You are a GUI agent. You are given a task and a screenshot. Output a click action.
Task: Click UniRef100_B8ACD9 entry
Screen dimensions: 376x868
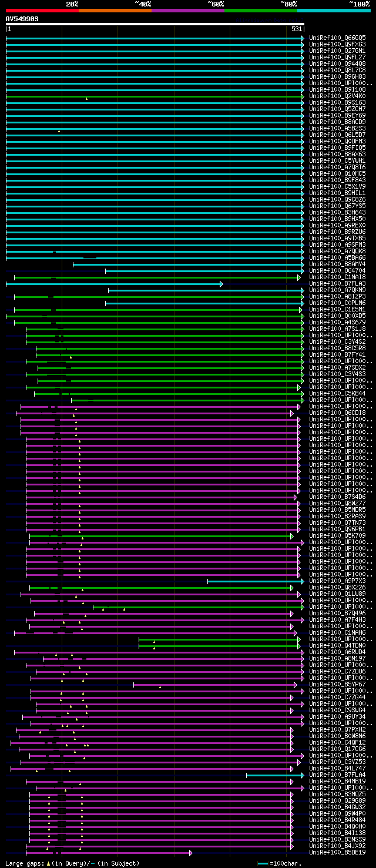337,122
